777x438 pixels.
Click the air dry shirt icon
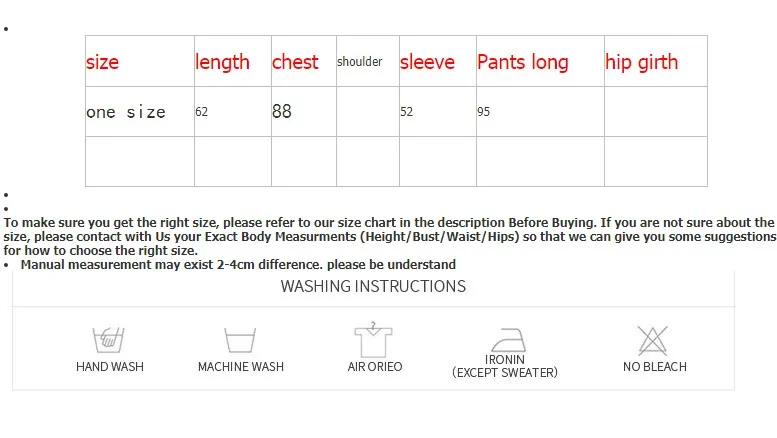373,339
